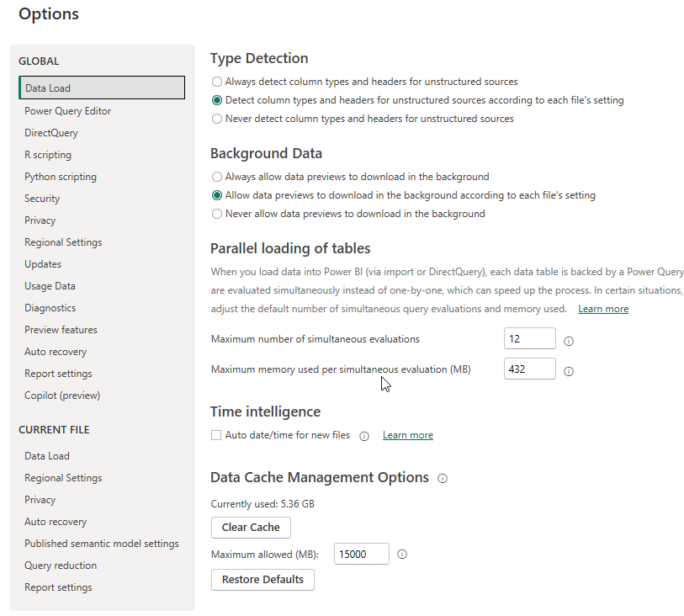Screen dimensions: 684x616
Task: Click the simultaneous evaluations number field
Action: coord(529,338)
